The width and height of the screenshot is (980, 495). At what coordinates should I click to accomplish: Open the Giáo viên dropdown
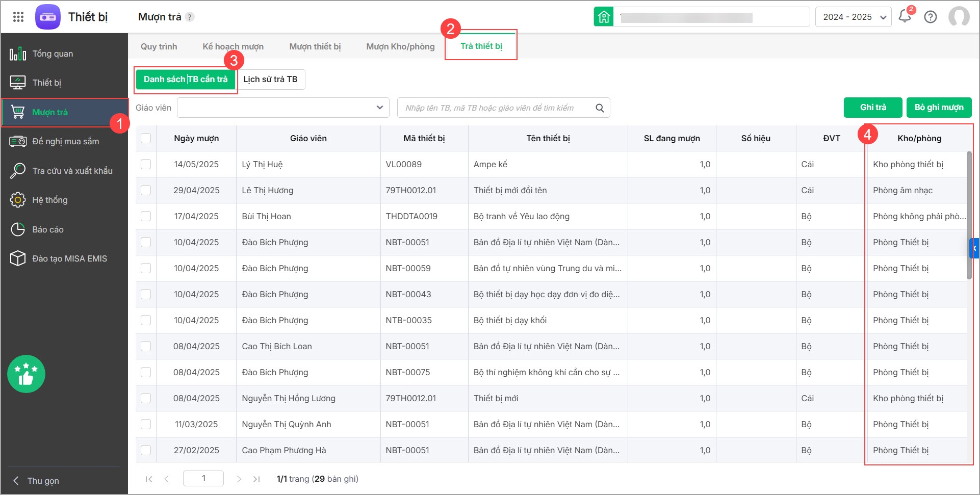pos(283,108)
